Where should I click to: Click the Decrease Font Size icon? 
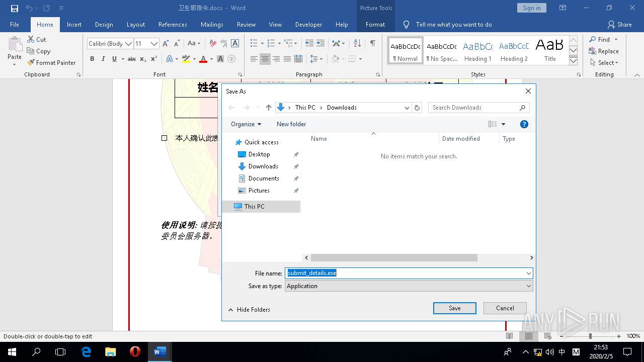[x=176, y=44]
